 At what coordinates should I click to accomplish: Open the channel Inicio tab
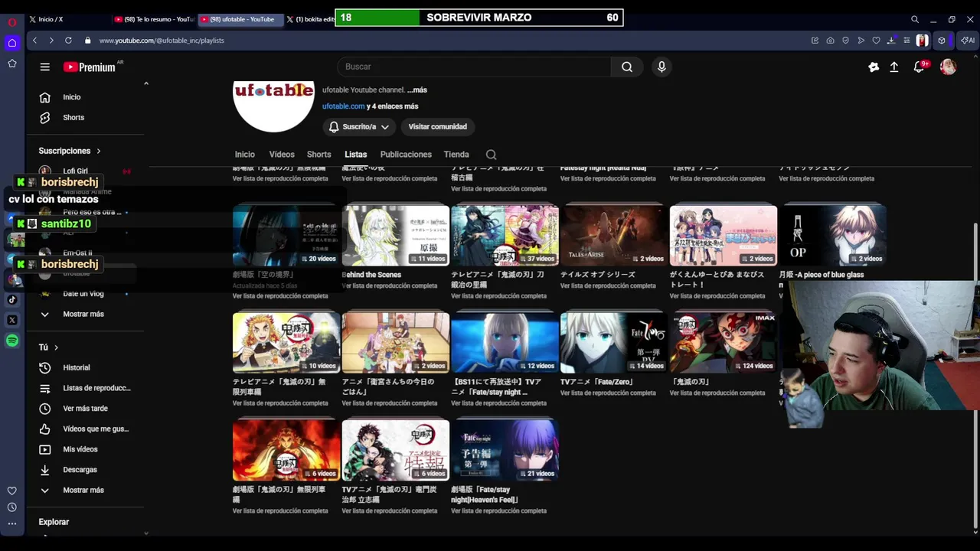click(245, 155)
